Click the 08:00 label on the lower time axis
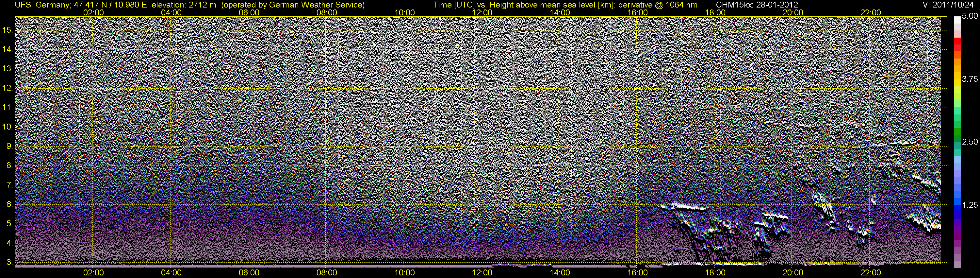 click(327, 273)
